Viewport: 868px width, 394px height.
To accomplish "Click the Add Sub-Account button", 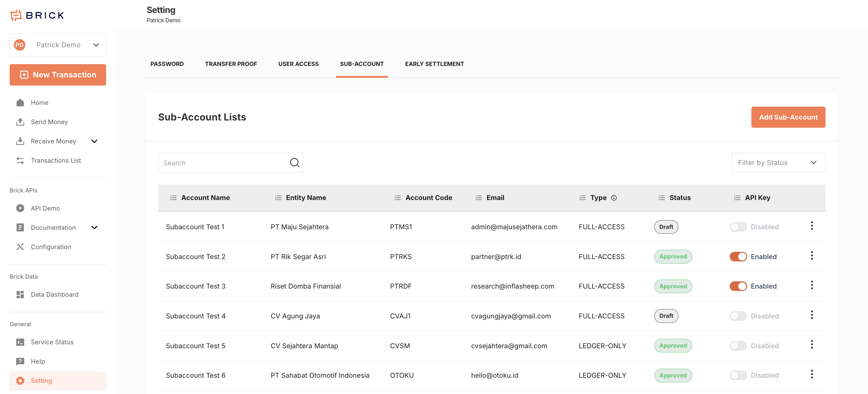I will (x=788, y=117).
